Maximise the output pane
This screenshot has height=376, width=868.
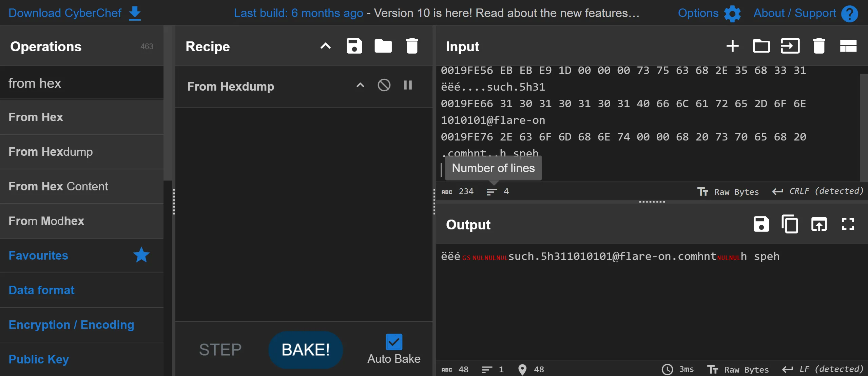(848, 224)
